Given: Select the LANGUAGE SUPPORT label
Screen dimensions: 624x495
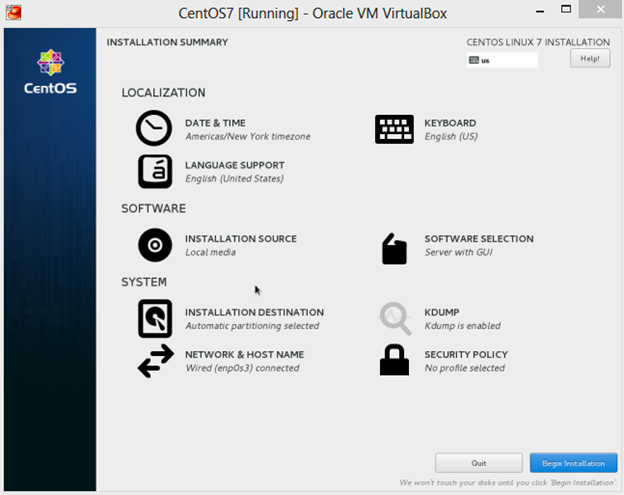Looking at the screenshot, I should [235, 165].
